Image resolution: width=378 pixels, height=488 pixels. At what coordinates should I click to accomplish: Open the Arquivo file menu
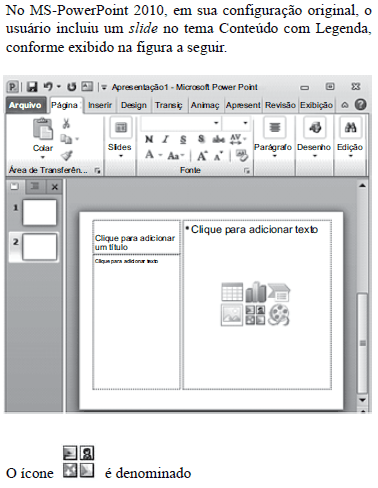click(x=25, y=105)
